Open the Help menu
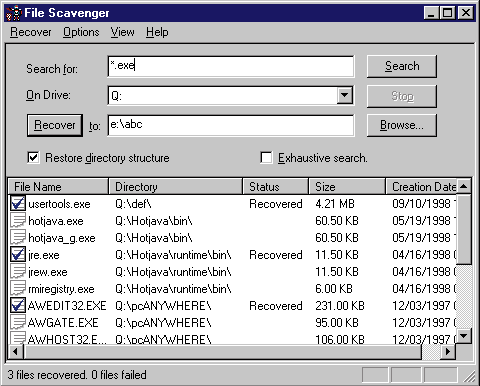Image resolution: width=480 pixels, height=386 pixels. (157, 32)
